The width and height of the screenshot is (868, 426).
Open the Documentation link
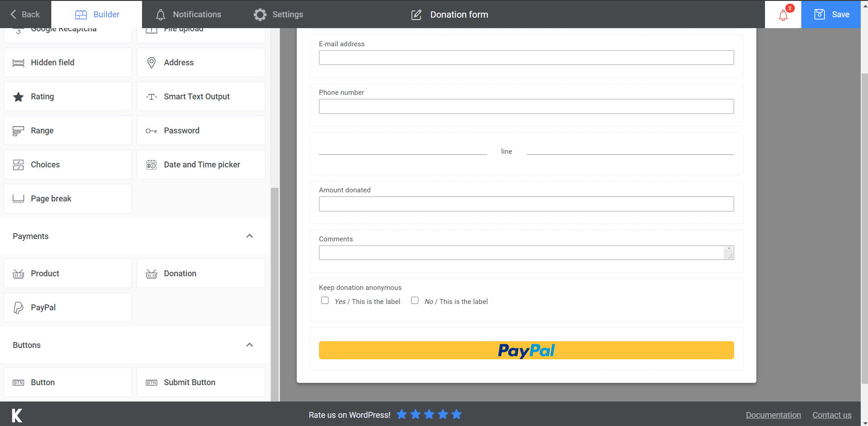[773, 415]
